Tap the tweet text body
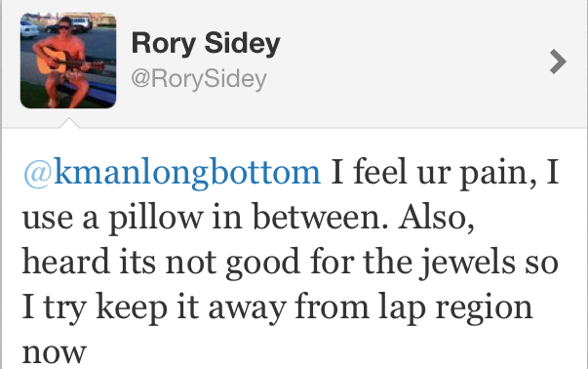The image size is (588, 369). point(291,261)
